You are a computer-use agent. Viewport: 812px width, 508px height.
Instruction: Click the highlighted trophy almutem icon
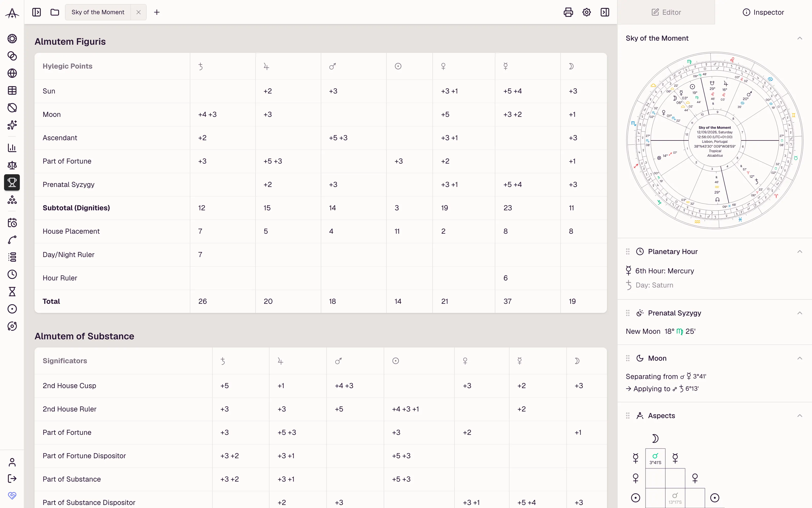pyautogui.click(x=12, y=182)
